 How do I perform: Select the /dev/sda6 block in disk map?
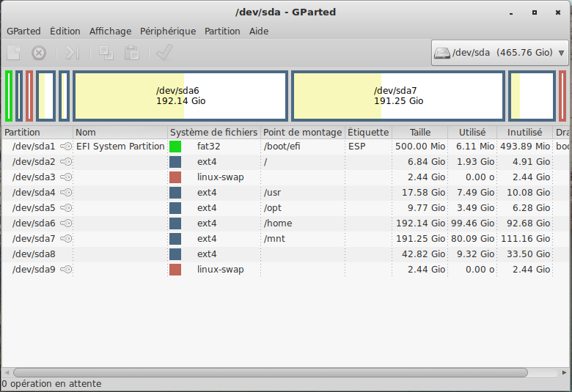180,96
